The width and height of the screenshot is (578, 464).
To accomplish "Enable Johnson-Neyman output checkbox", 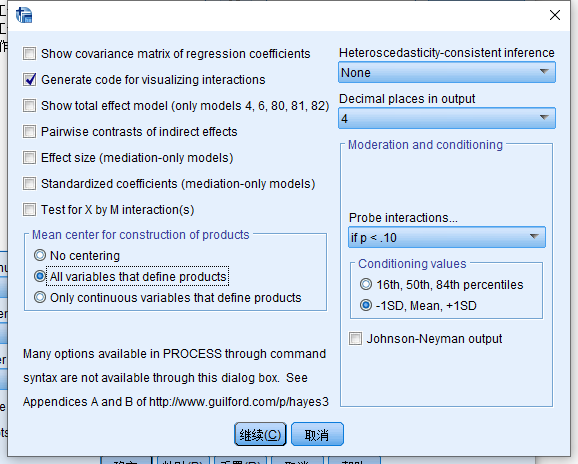I will click(x=355, y=339).
